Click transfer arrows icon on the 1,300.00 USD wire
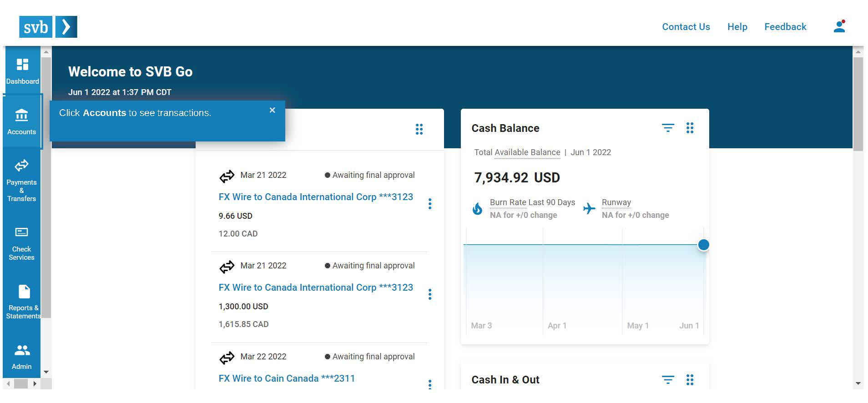This screenshot has width=868, height=403. coord(227,267)
